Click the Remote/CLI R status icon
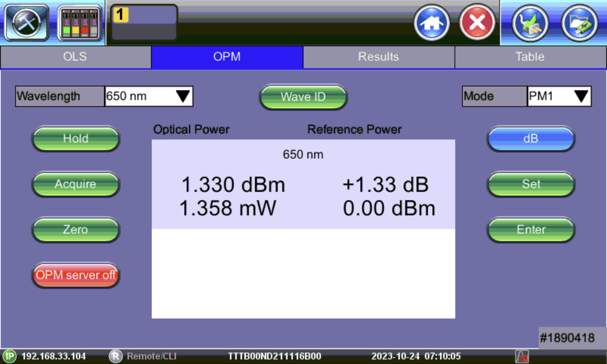 (x=115, y=356)
